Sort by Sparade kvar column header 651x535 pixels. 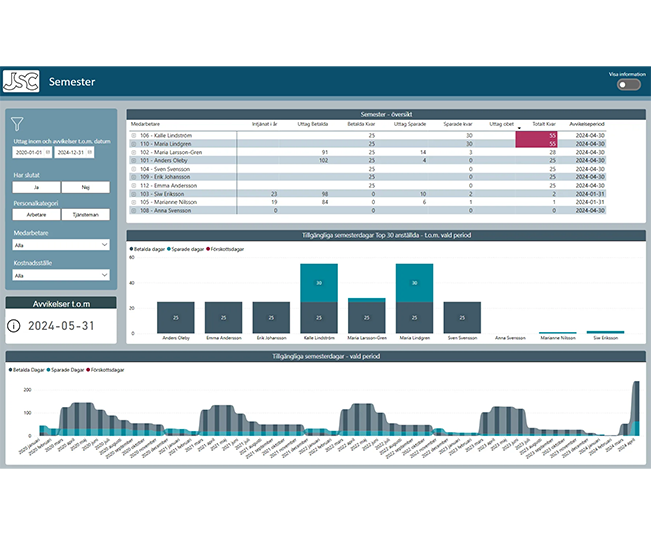pyautogui.click(x=458, y=124)
